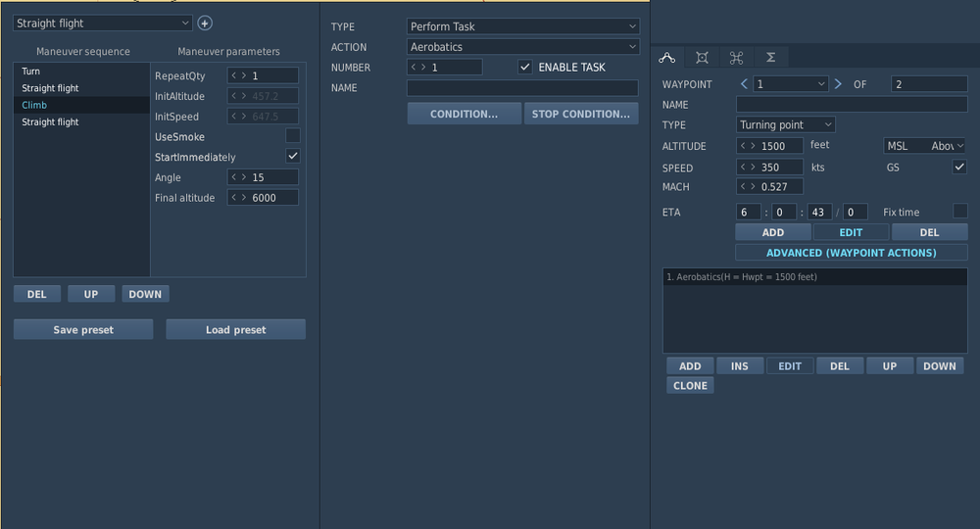This screenshot has width=980, height=529.
Task: Open the Route waypoint tab icon
Action: [666, 58]
